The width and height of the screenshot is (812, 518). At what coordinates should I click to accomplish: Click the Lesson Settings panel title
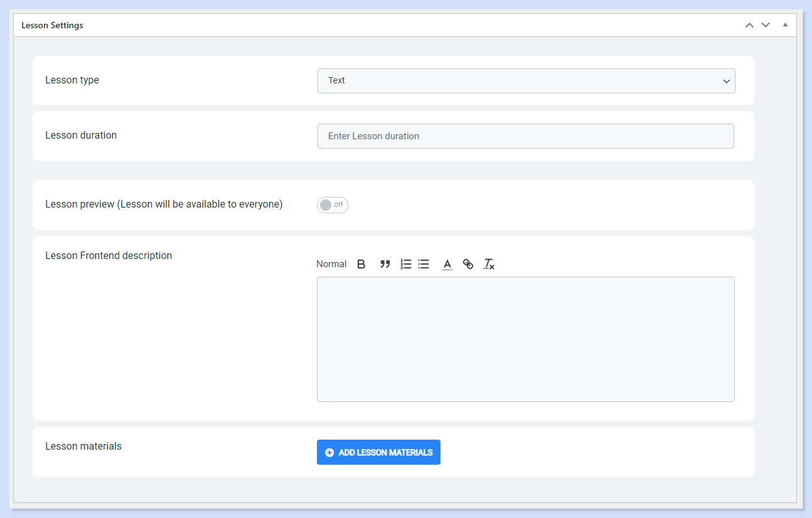[x=52, y=25]
